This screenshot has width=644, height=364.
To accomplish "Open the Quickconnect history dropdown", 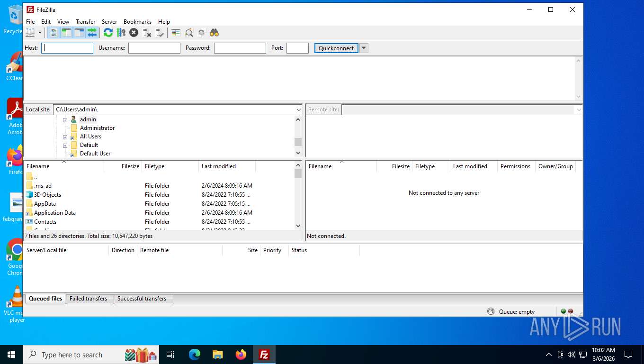I will [x=364, y=48].
